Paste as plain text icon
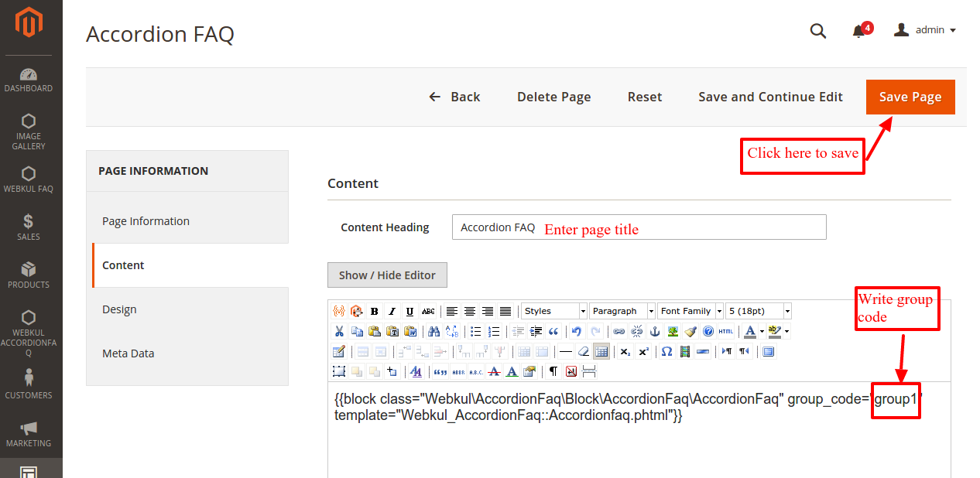 click(x=392, y=331)
